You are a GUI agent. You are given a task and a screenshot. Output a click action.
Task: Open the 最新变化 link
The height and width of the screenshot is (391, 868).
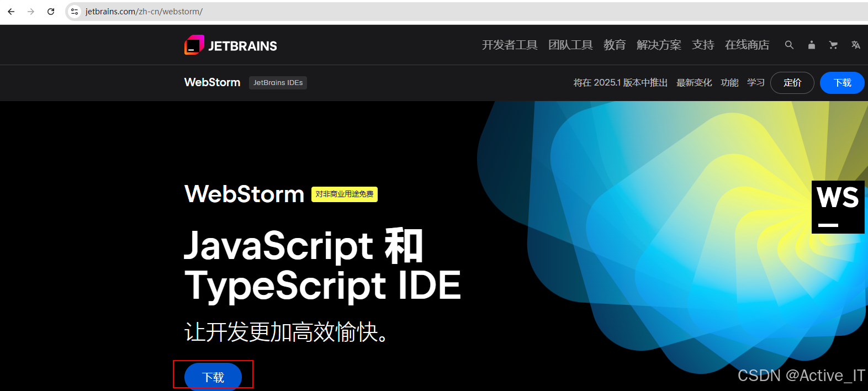point(694,83)
